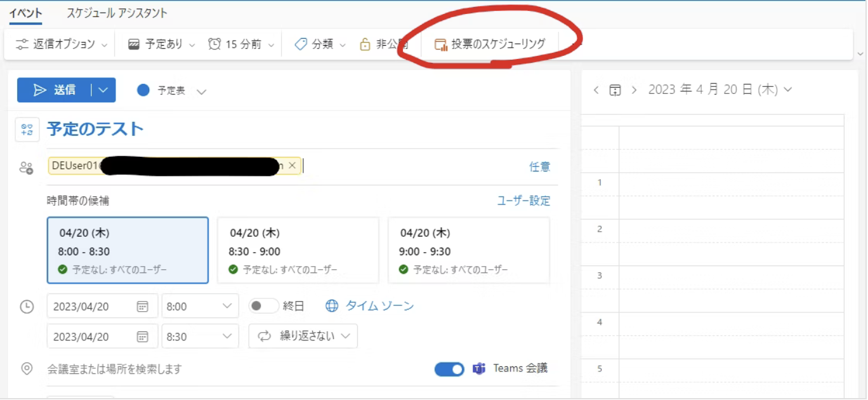
Task: Click the calendar icon in end date field
Action: (x=143, y=337)
